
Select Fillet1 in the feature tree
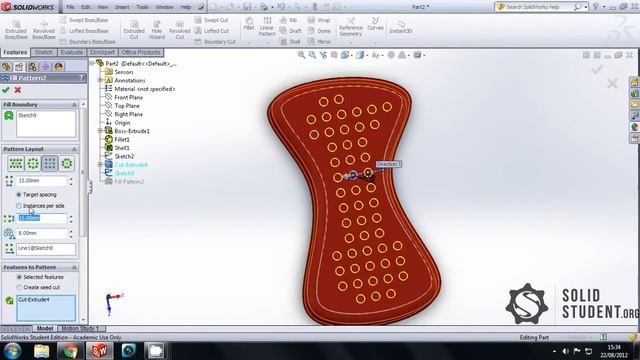point(122,139)
